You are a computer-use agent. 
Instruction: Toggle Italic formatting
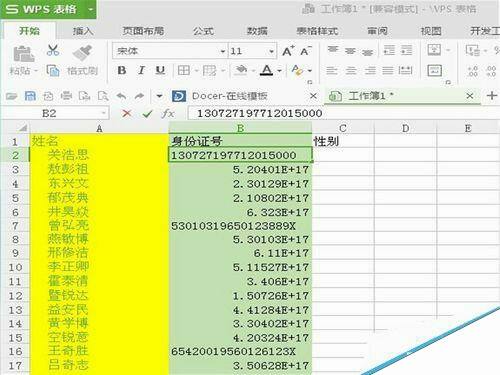(141, 70)
